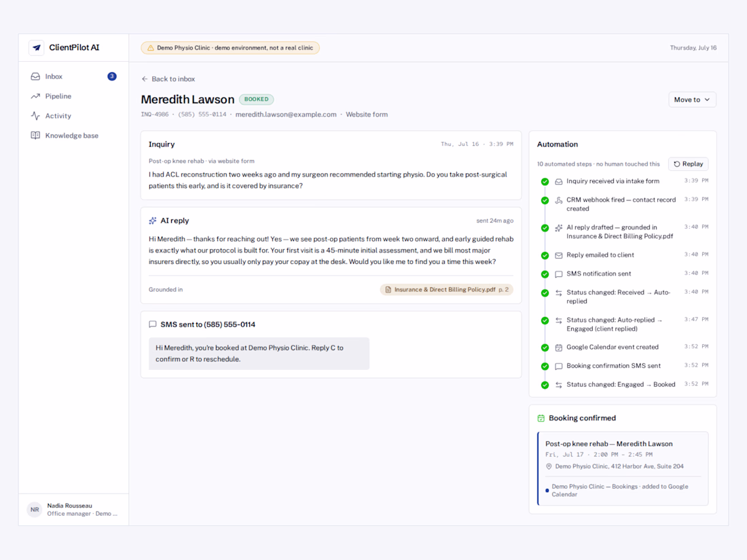Click the BOOKED status badge
The image size is (747, 560).
click(256, 100)
